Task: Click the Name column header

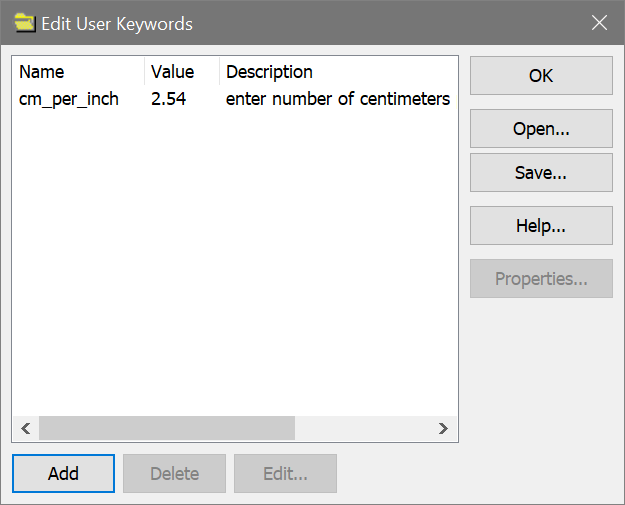Action: [x=42, y=72]
